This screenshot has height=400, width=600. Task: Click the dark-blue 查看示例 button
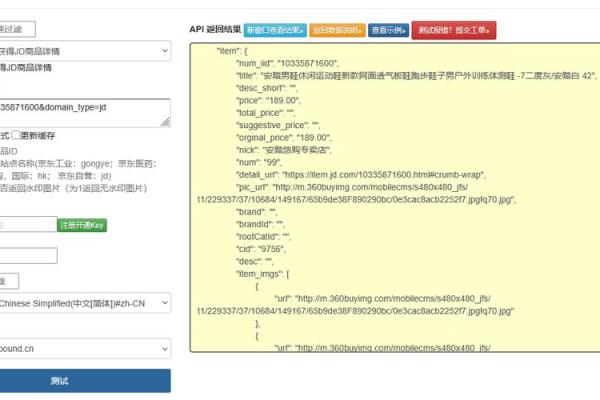pos(388,30)
